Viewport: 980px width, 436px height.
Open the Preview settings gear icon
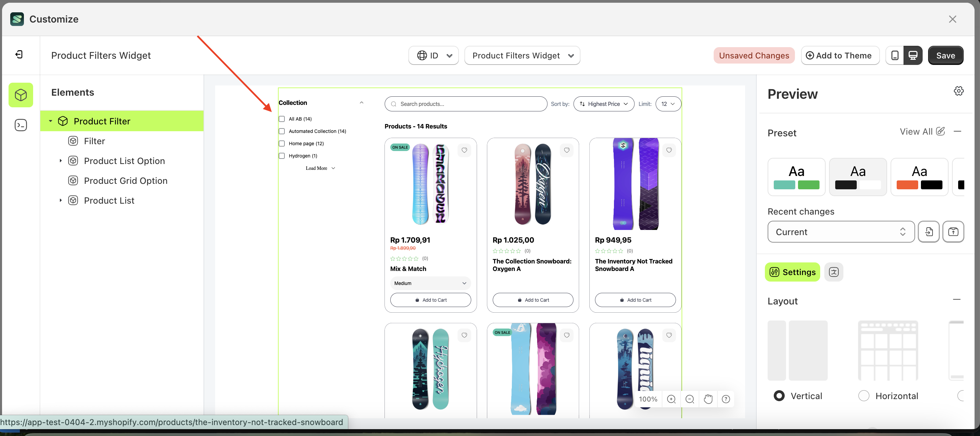(959, 91)
